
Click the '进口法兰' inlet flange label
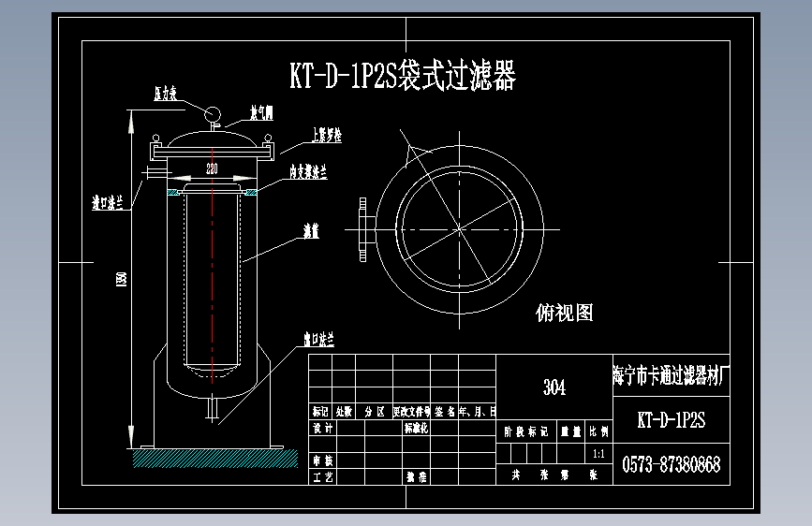click(108, 202)
